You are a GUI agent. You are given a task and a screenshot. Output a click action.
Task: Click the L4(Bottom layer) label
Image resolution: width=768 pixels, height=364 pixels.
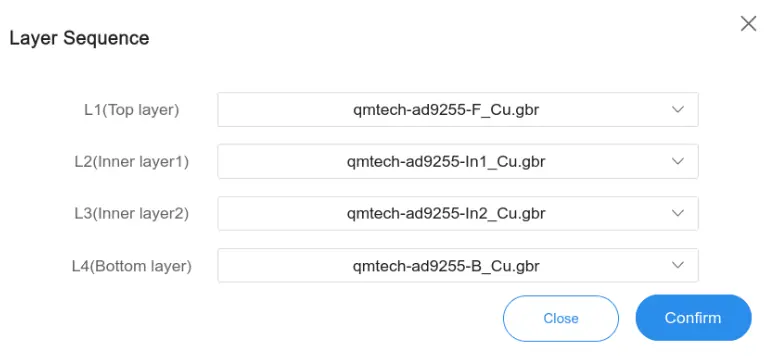(x=132, y=266)
